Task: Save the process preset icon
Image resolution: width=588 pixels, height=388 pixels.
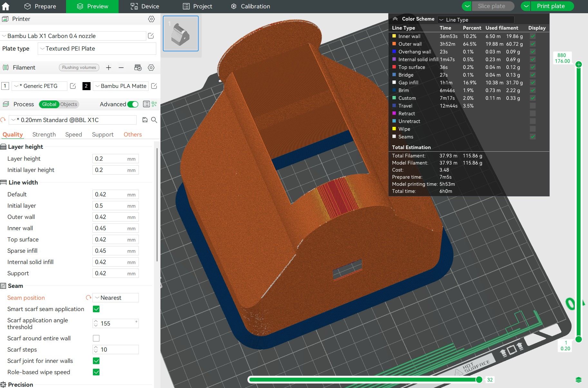Action: tap(145, 120)
